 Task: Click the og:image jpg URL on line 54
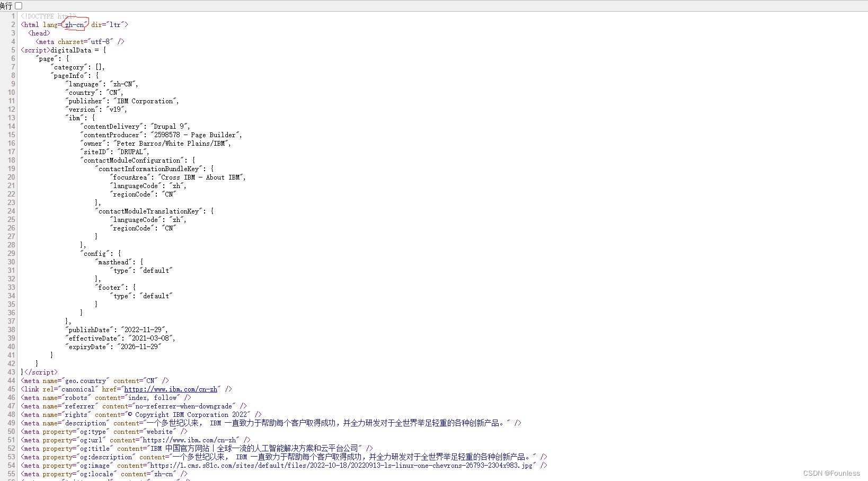pos(341,466)
